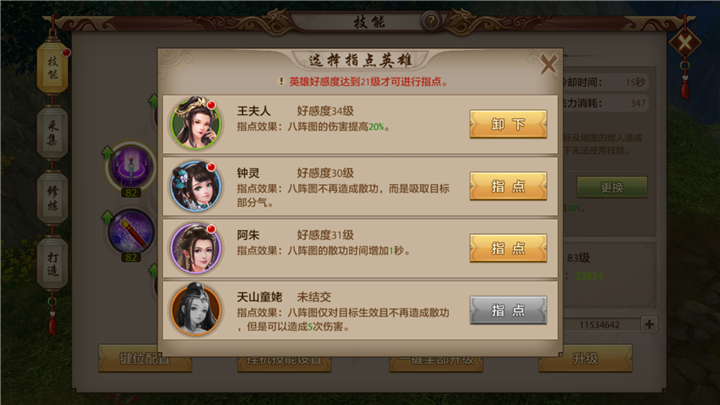Click 指点 button for 阿朱

click(x=508, y=248)
